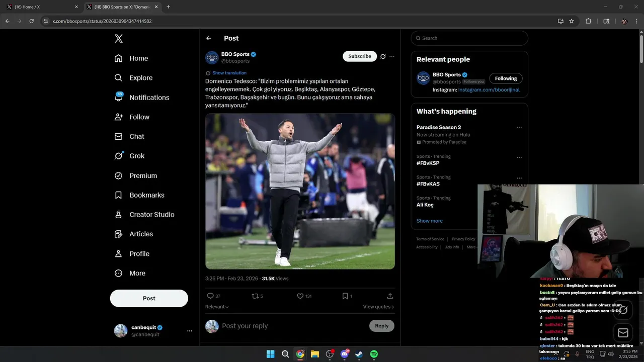Open Bookmarks in the sidebar
644x362 pixels.
tap(139, 195)
